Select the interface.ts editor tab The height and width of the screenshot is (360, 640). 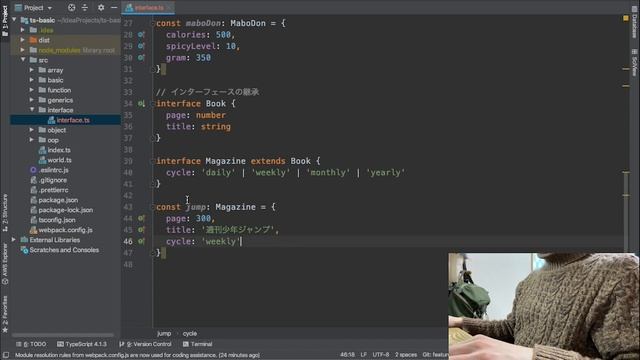(148, 7)
